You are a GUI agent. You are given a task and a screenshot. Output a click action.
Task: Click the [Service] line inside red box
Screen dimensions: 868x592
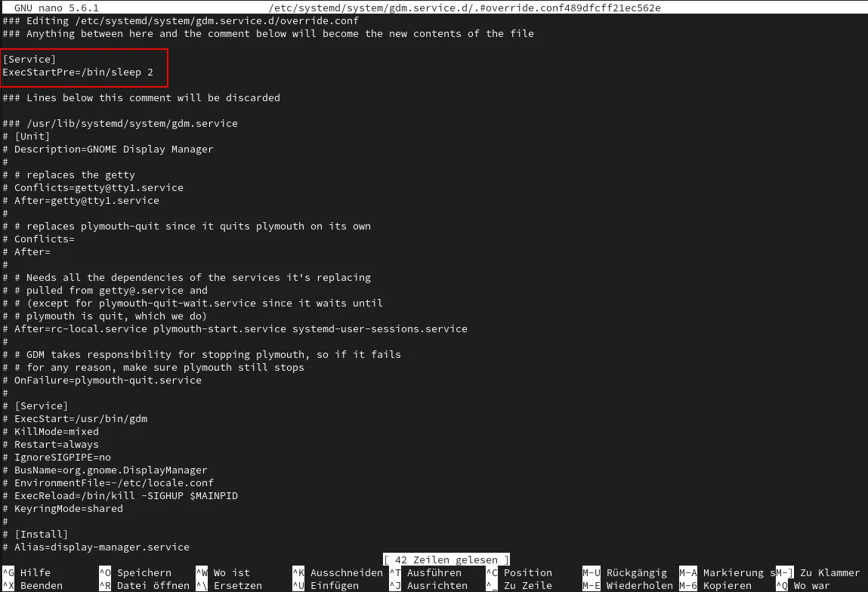pyautogui.click(x=29, y=59)
